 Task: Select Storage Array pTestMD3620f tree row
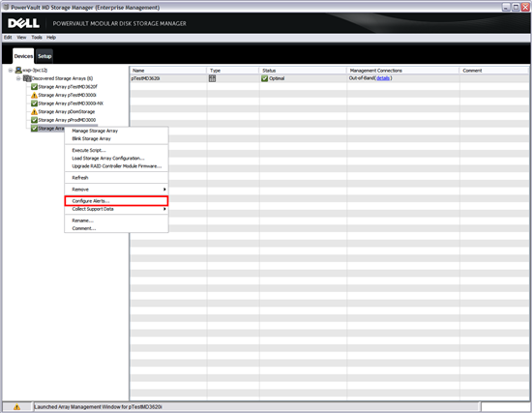pos(68,87)
